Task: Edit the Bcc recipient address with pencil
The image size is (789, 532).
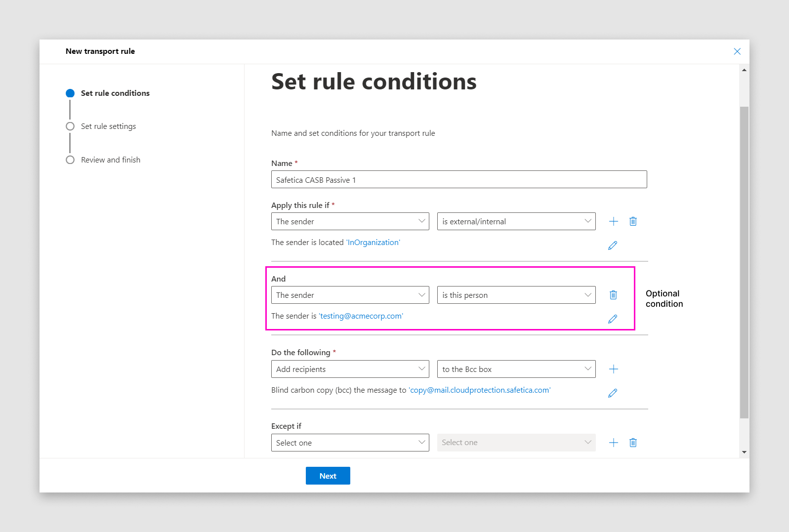Action: 613,393
